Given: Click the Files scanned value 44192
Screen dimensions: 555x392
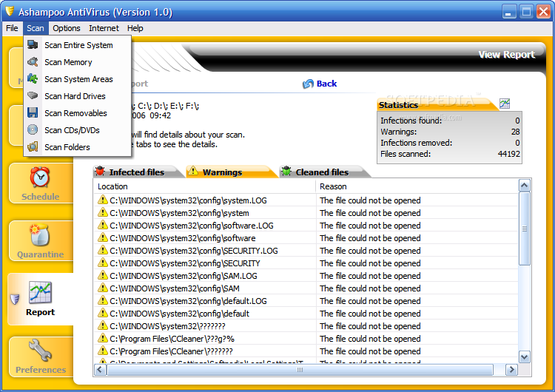Looking at the screenshot, I should (x=508, y=154).
